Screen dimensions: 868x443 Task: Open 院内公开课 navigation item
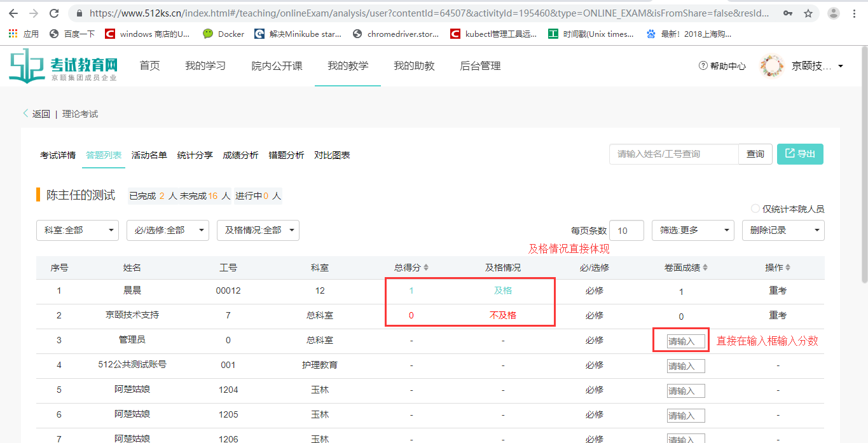pos(277,65)
